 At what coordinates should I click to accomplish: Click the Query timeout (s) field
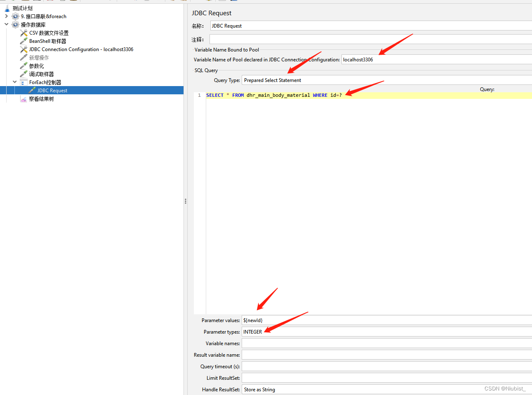387,366
